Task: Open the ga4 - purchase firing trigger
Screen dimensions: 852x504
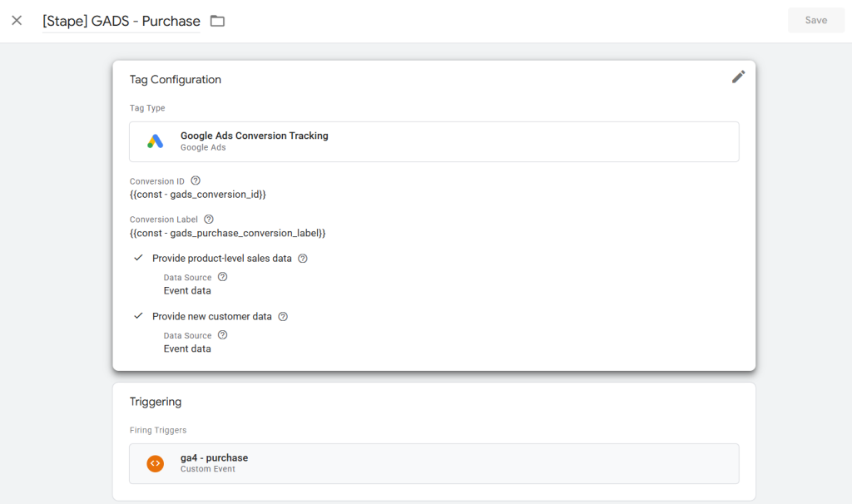Action: click(433, 463)
